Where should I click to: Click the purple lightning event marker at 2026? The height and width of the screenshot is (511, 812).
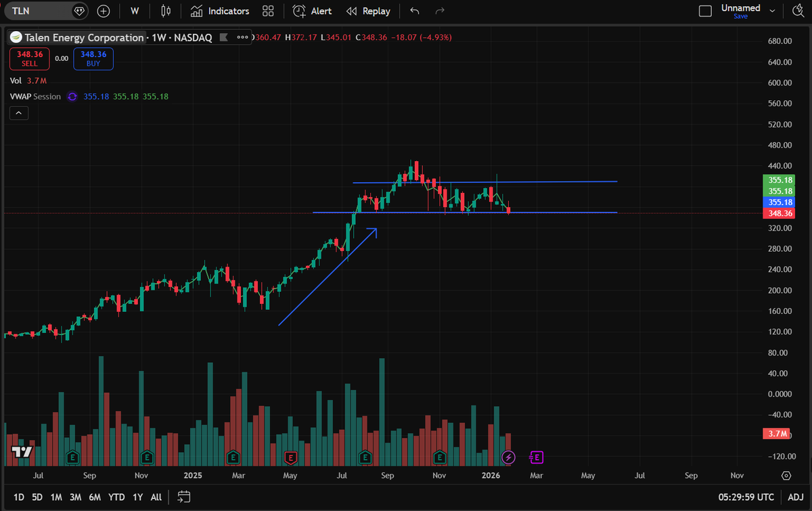point(509,458)
